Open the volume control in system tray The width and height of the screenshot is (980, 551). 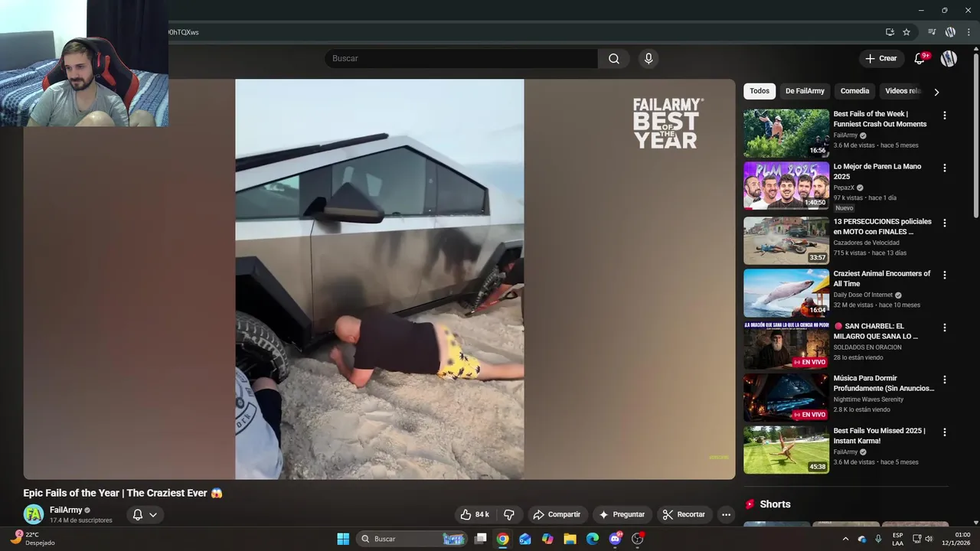[x=929, y=539]
